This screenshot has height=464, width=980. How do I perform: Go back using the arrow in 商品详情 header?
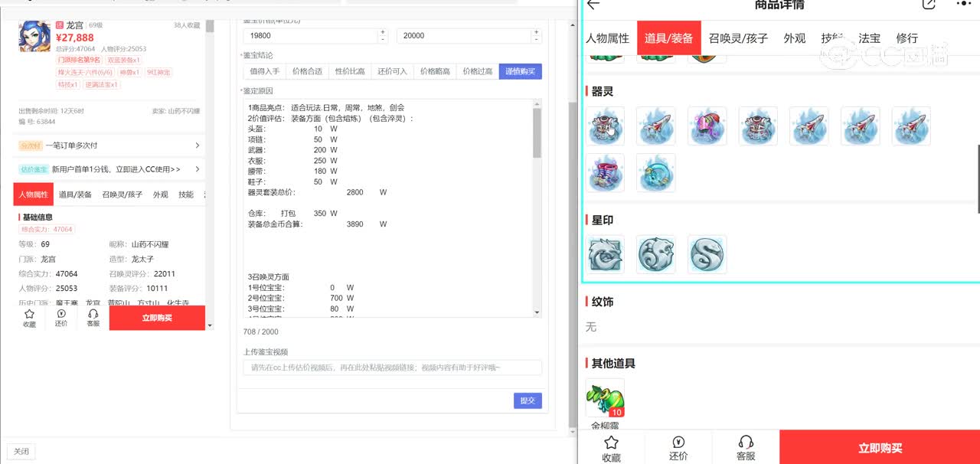[x=593, y=5]
